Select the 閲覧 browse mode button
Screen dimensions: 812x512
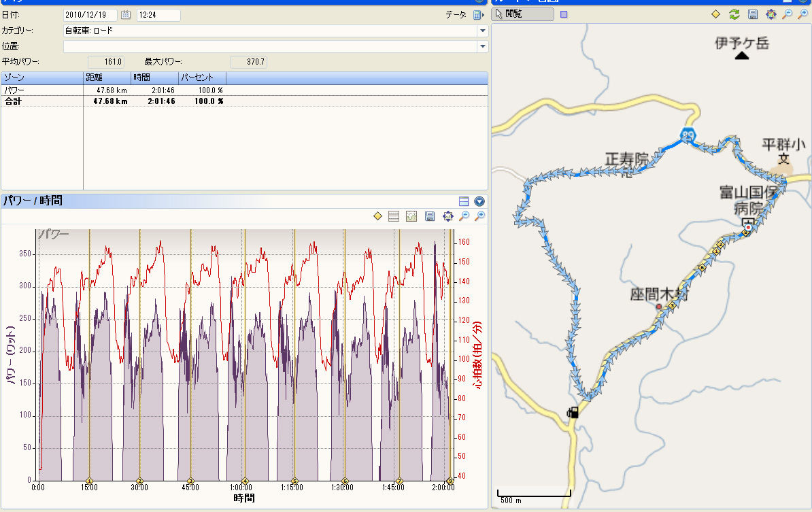(522, 14)
